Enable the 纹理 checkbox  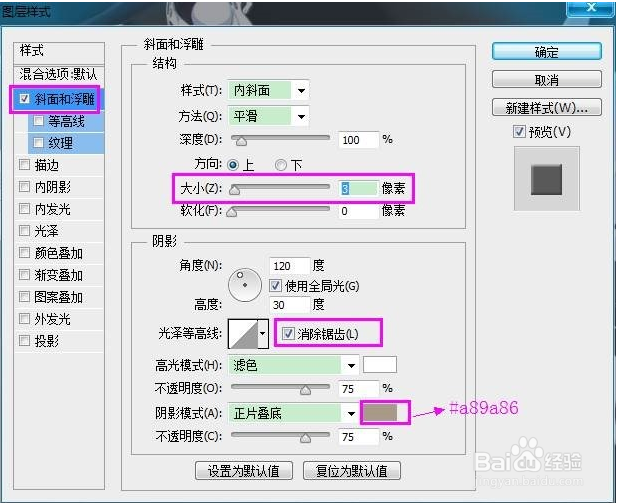coord(39,142)
